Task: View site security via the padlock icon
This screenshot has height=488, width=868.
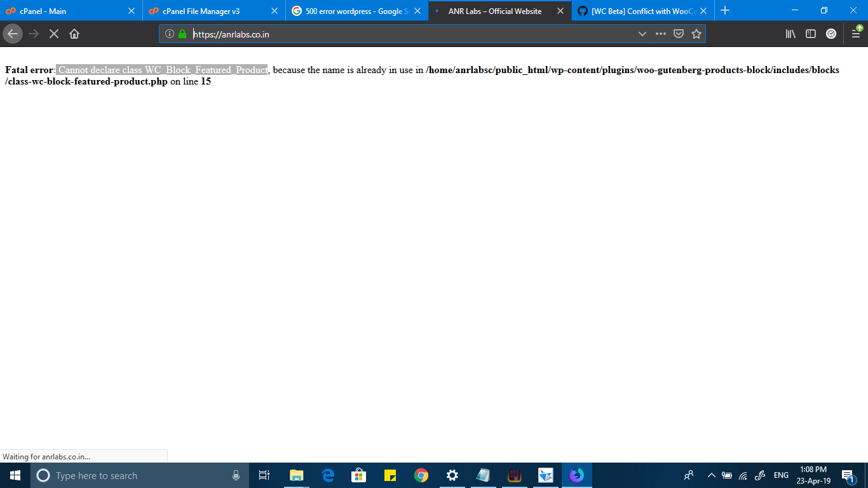Action: (x=182, y=34)
